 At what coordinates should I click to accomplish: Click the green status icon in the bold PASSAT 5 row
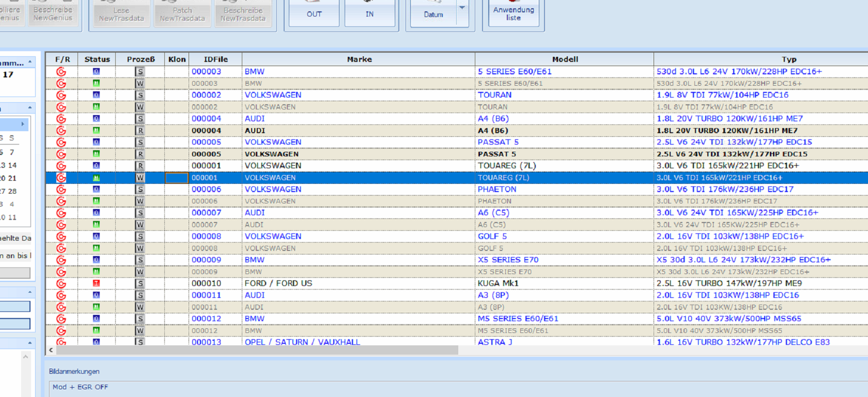(x=96, y=154)
